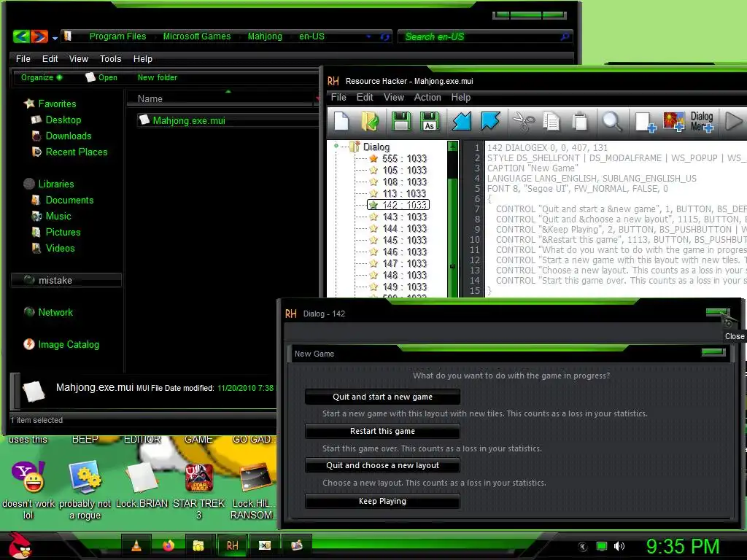Open Resource Hacker File menu
This screenshot has height=560, width=747.
coord(338,97)
